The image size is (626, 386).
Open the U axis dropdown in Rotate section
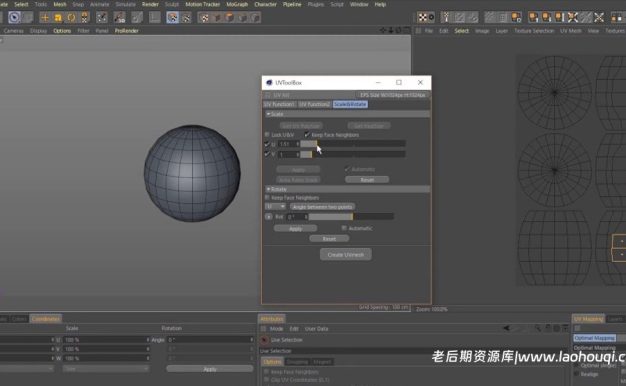point(275,206)
